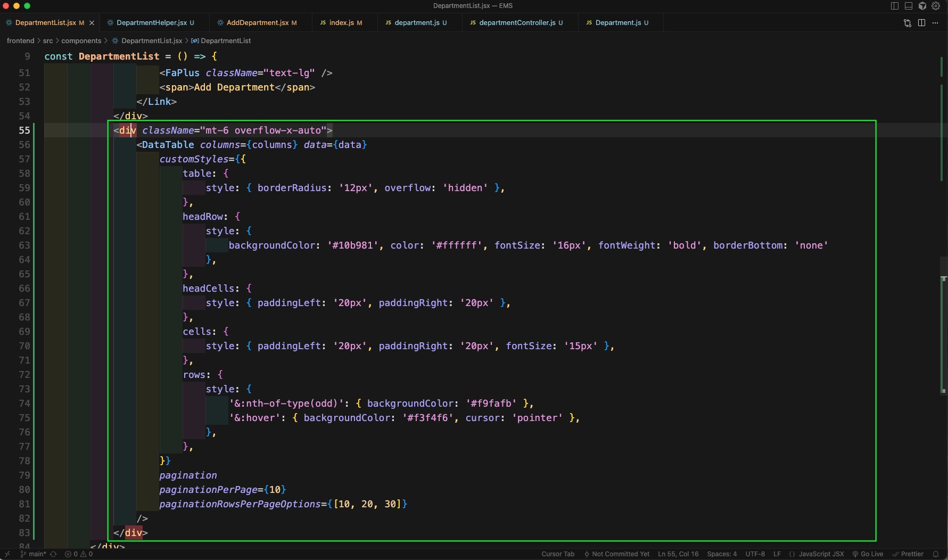Screen dimensions: 948x560
Task: Switch to the departmentController.js tab
Action: pos(516,23)
